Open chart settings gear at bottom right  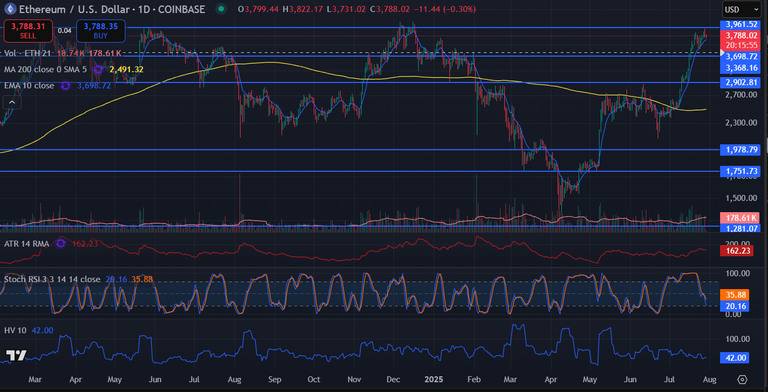coord(742,379)
